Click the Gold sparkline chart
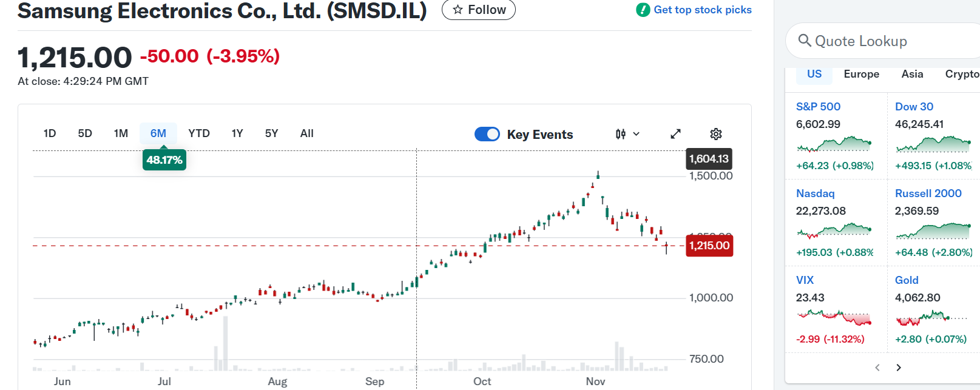 tap(931, 317)
